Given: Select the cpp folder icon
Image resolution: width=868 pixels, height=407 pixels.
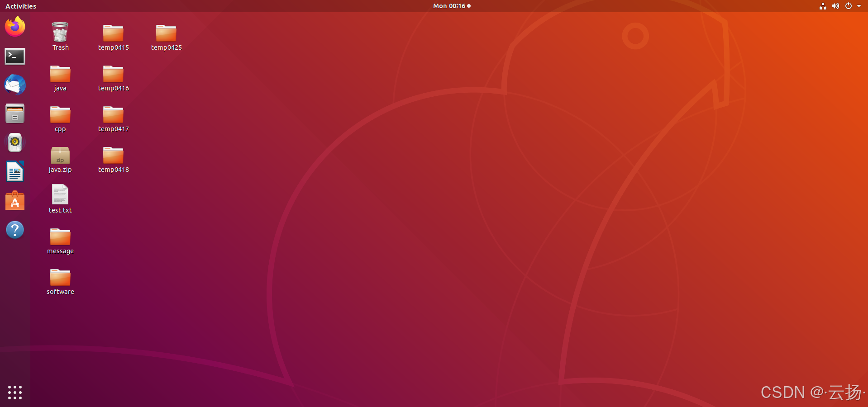Looking at the screenshot, I should tap(60, 115).
